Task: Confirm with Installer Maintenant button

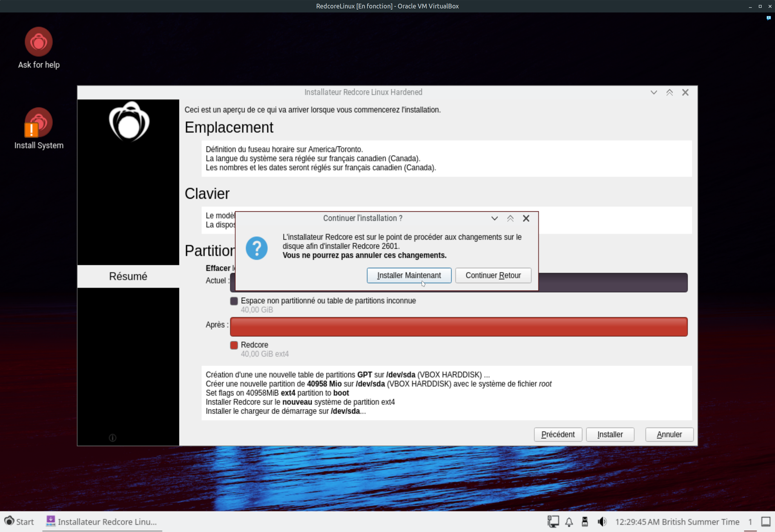Action: [409, 275]
